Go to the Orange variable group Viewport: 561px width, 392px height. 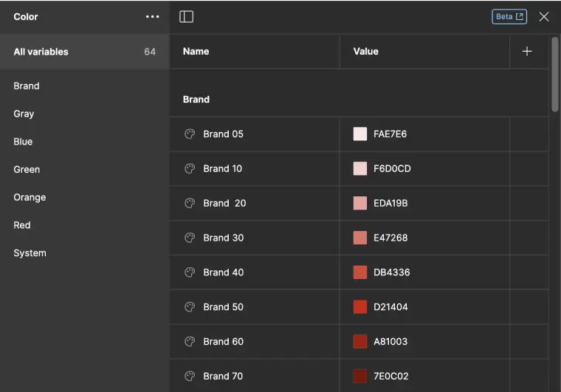click(x=30, y=197)
